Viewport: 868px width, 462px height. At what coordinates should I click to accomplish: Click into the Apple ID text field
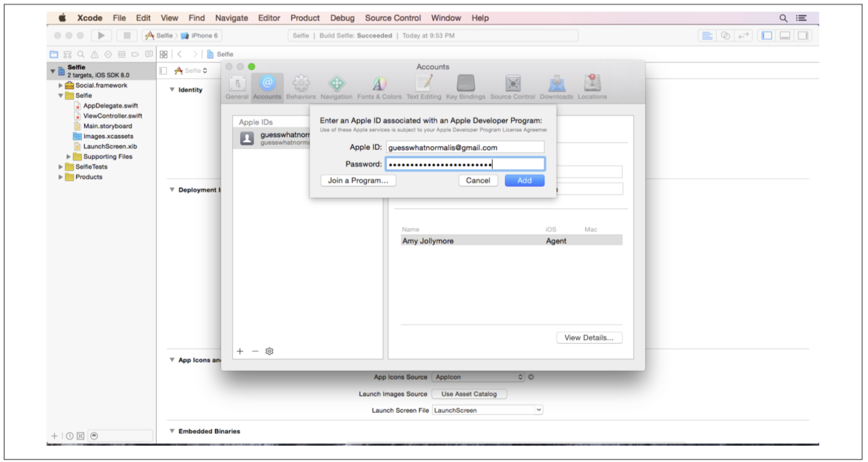(x=465, y=148)
